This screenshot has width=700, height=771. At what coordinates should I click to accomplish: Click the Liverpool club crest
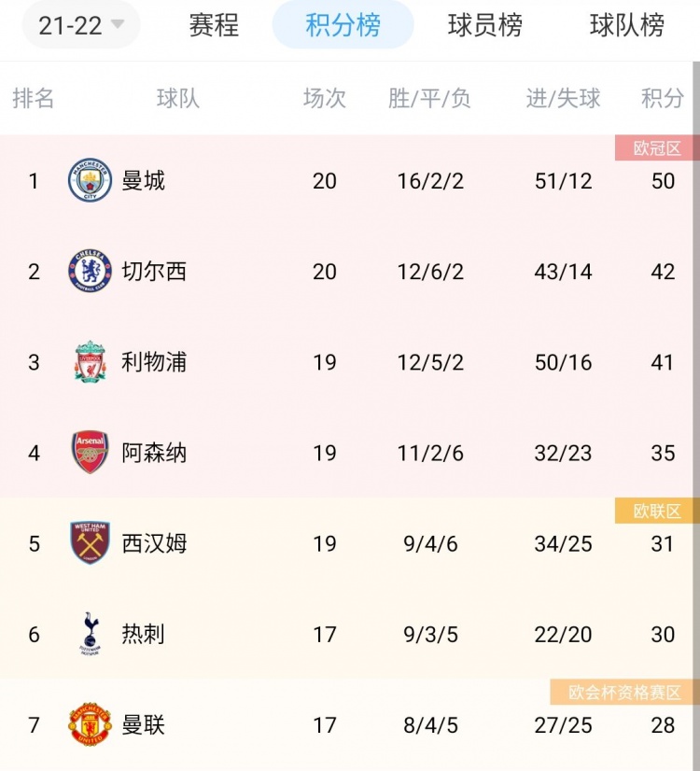[90, 362]
